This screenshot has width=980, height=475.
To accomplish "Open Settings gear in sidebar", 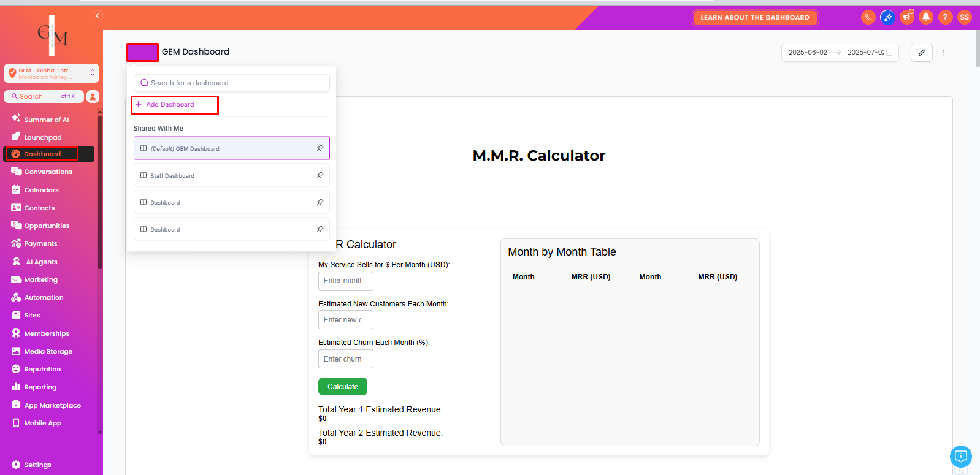I will [x=16, y=465].
